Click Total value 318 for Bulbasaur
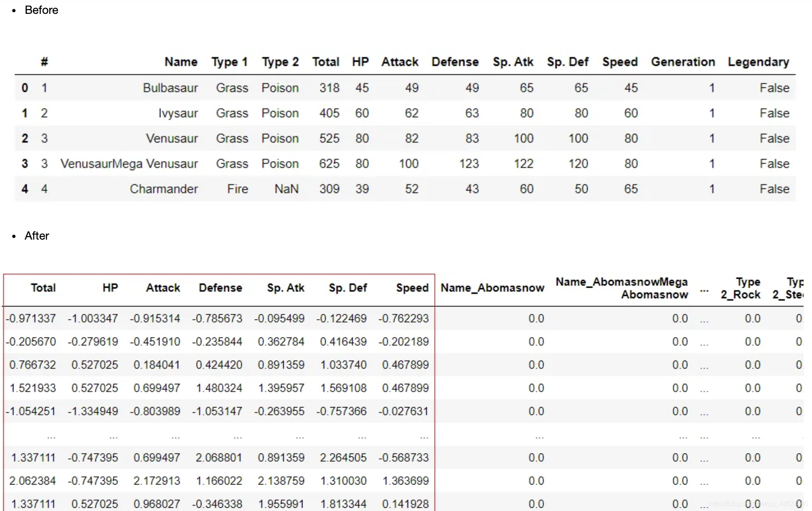812x511 pixels. [x=329, y=88]
